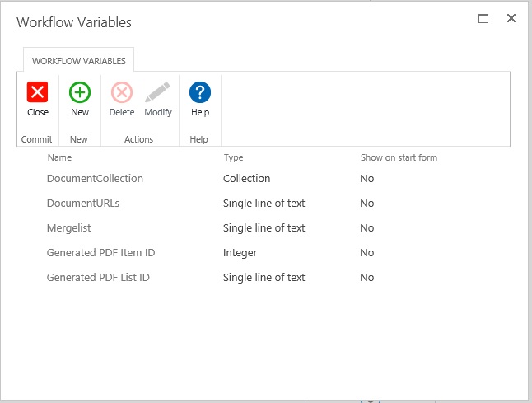Viewport: 532px width, 403px height.
Task: Click No value for Mergelist row
Action: click(x=366, y=228)
